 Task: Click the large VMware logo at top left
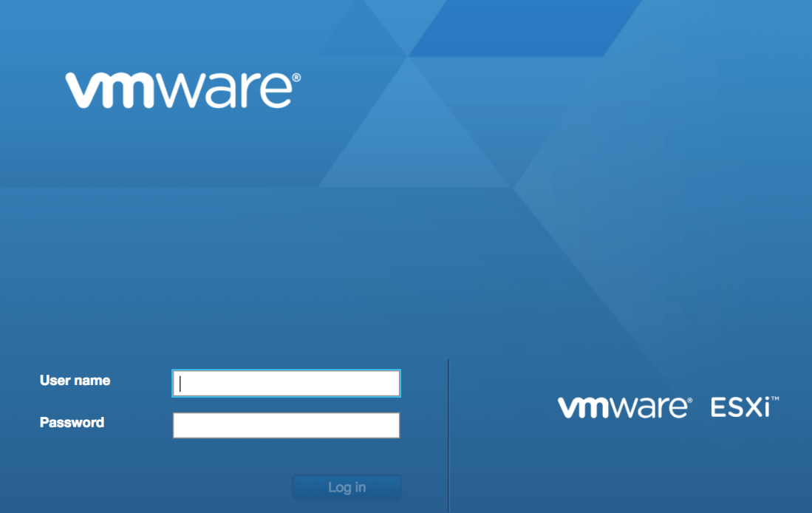(x=182, y=90)
